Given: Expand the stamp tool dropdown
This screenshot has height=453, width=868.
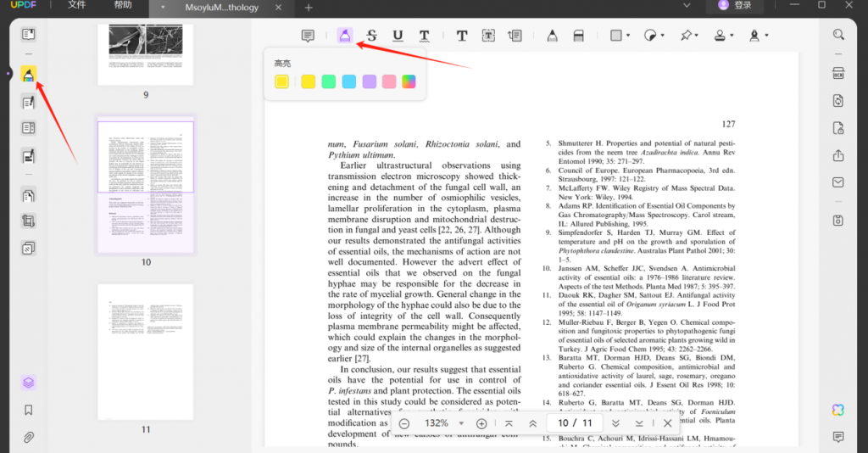Looking at the screenshot, I should point(731,36).
